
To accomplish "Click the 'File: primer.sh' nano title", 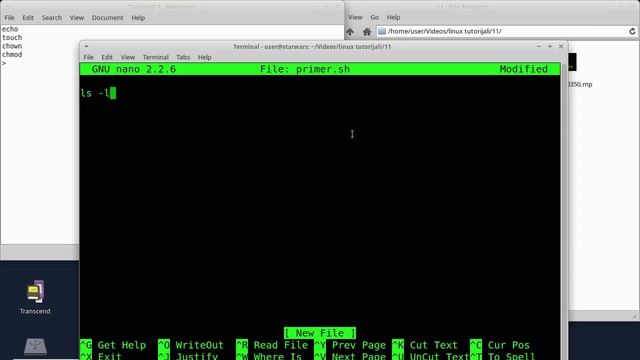I will point(305,69).
